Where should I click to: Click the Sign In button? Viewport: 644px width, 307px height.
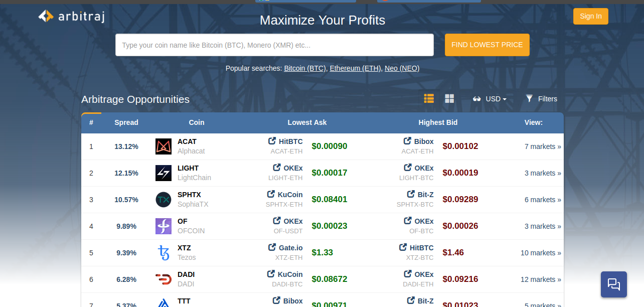pos(591,16)
